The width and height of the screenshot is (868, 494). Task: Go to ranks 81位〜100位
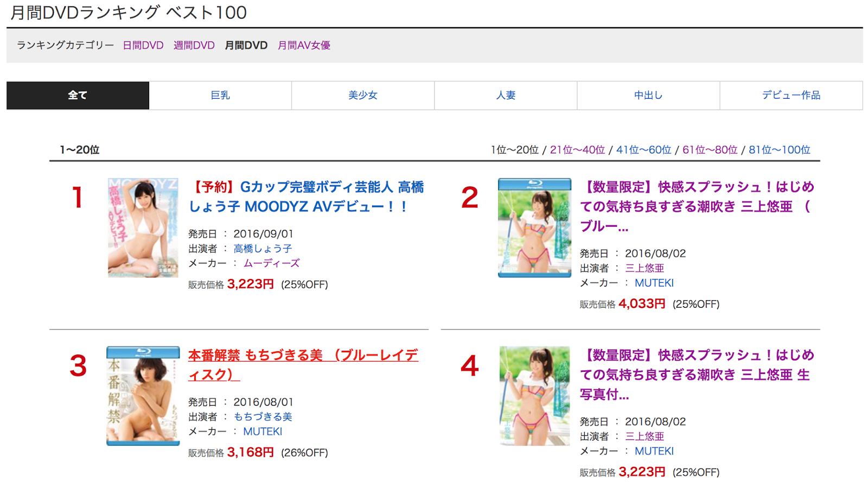[779, 150]
